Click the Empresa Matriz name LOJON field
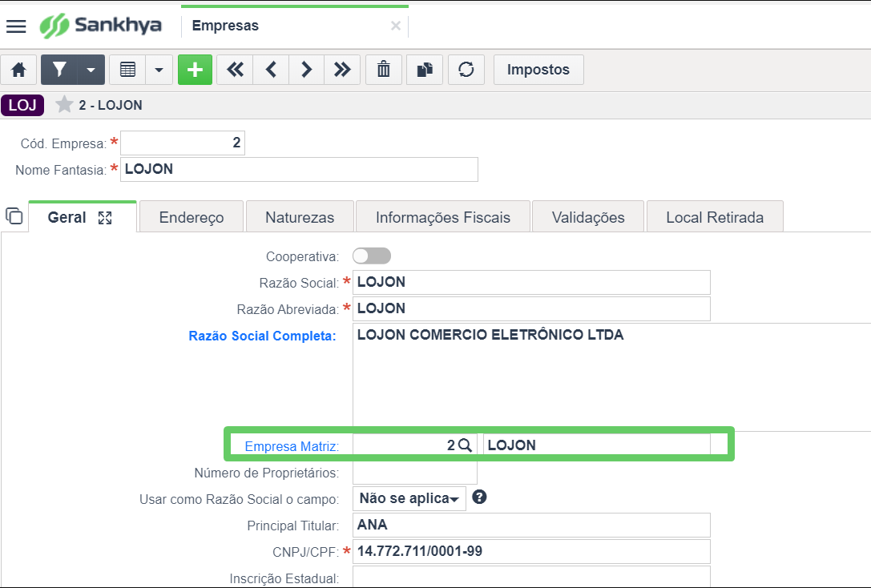The height and width of the screenshot is (588, 871). (597, 445)
